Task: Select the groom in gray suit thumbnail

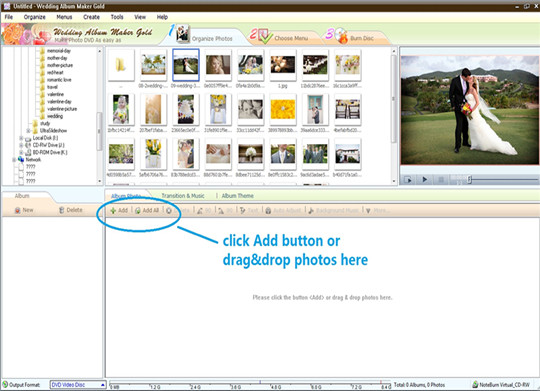Action: [283, 154]
